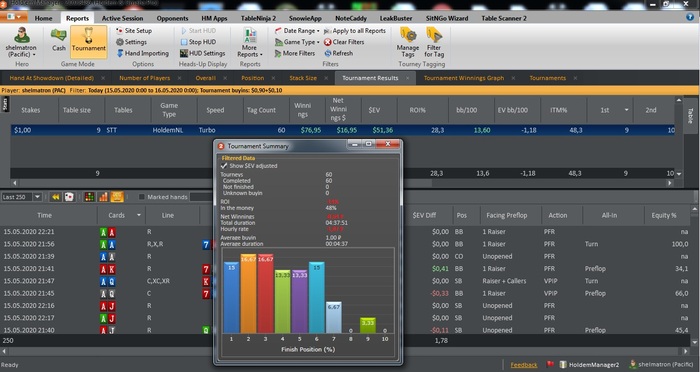Open the playing cards hand viewer icon
The height and width of the screenshot is (372, 700).
[x=69, y=197]
